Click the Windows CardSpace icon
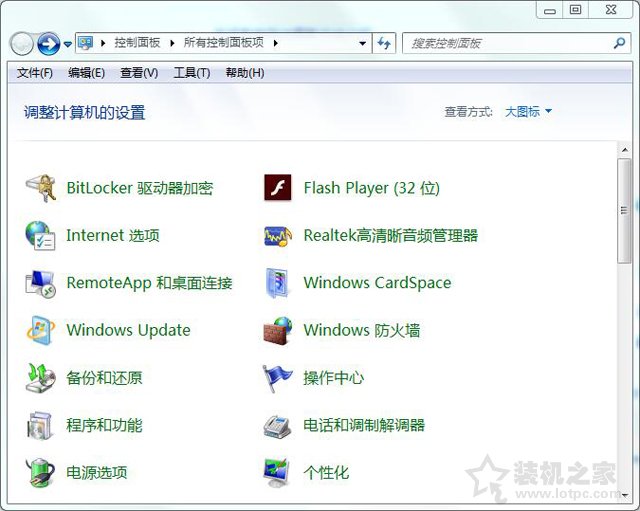This screenshot has height=511, width=640. [278, 283]
